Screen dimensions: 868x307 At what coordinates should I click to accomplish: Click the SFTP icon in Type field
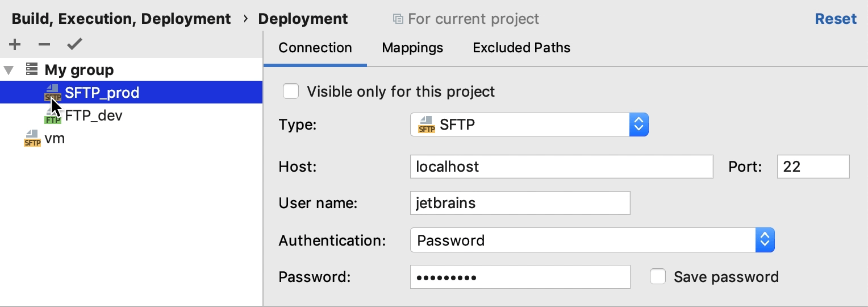427,125
